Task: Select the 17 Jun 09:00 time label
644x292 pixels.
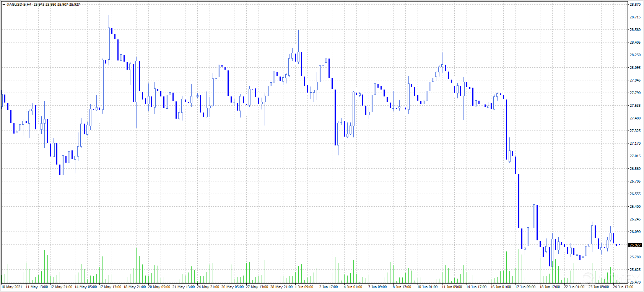Action: pos(525,287)
